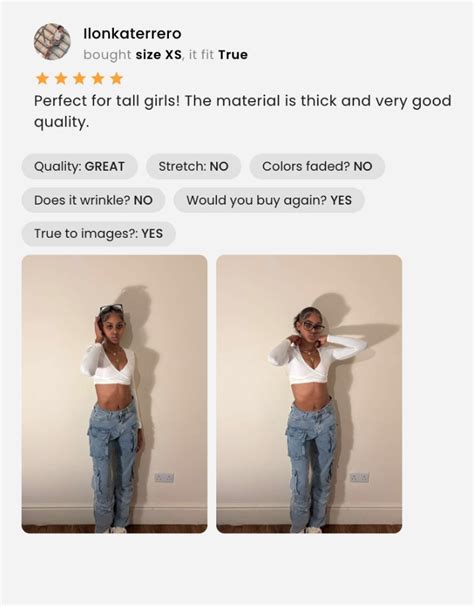
Task: Select the Quality: GREAT tag
Action: coord(80,167)
